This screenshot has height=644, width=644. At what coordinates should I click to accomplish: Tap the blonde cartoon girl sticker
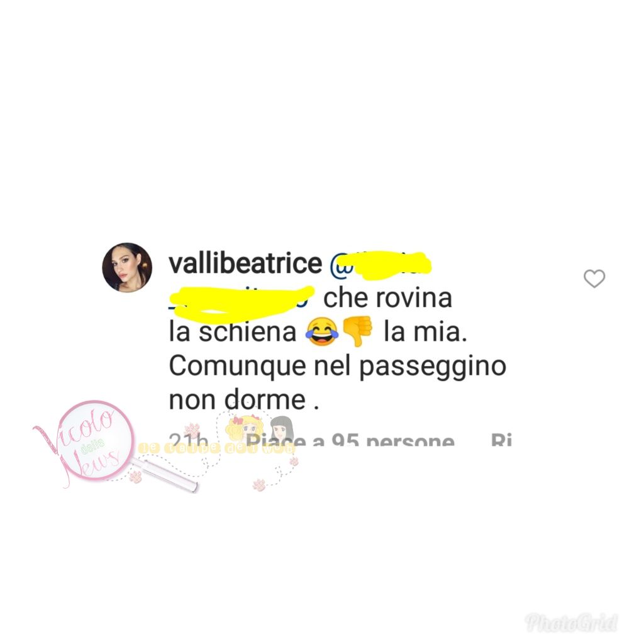pyautogui.click(x=245, y=428)
